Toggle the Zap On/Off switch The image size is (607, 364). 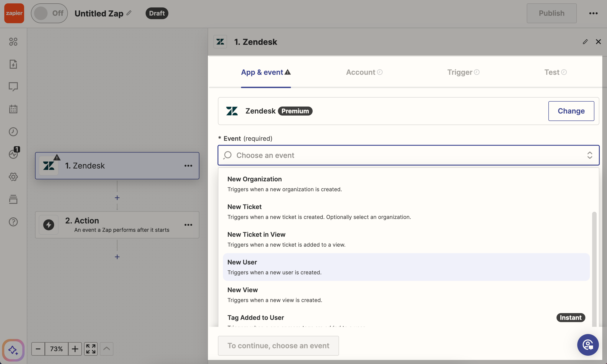(x=49, y=13)
